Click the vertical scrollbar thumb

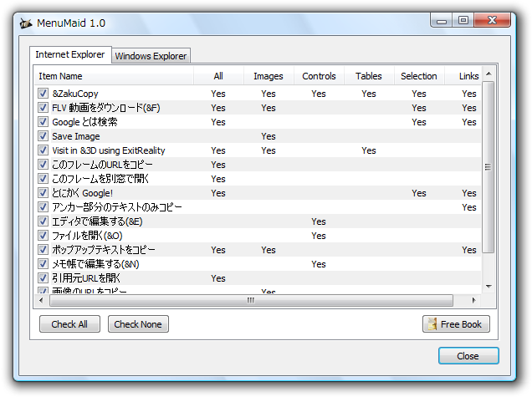(489, 167)
